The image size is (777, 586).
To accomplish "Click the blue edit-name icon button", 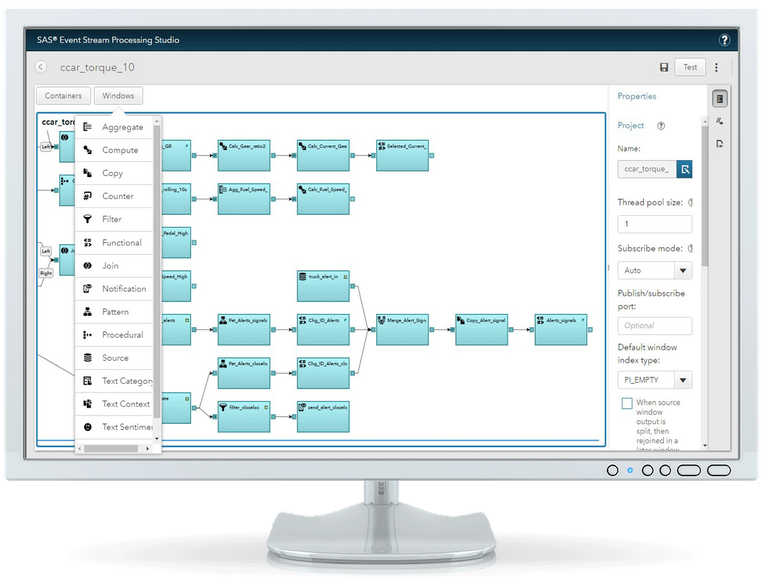I will [x=685, y=169].
